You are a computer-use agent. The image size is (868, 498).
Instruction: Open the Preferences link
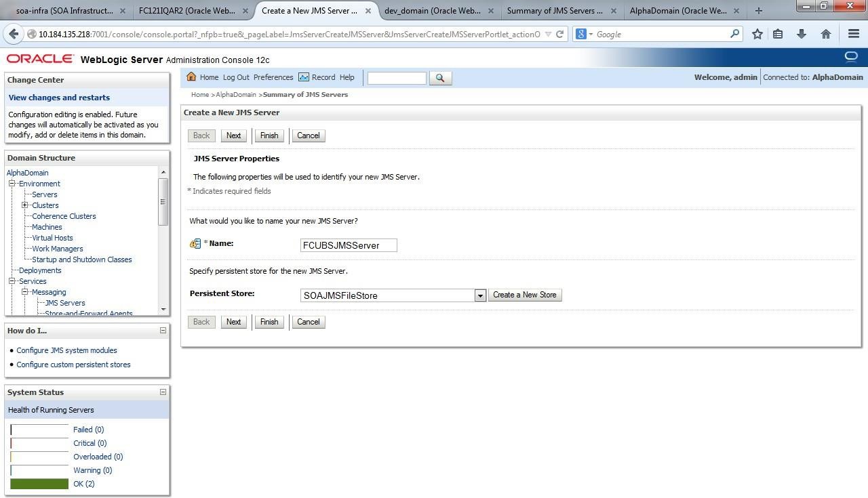[x=273, y=77]
